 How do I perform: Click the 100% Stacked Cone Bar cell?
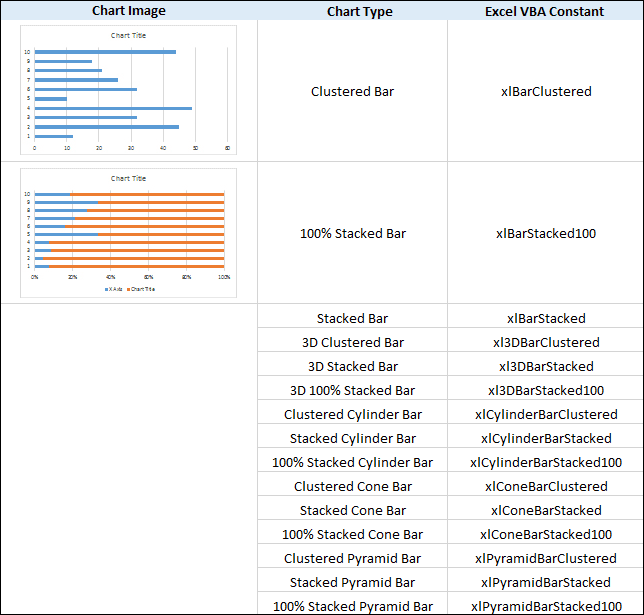click(x=352, y=534)
